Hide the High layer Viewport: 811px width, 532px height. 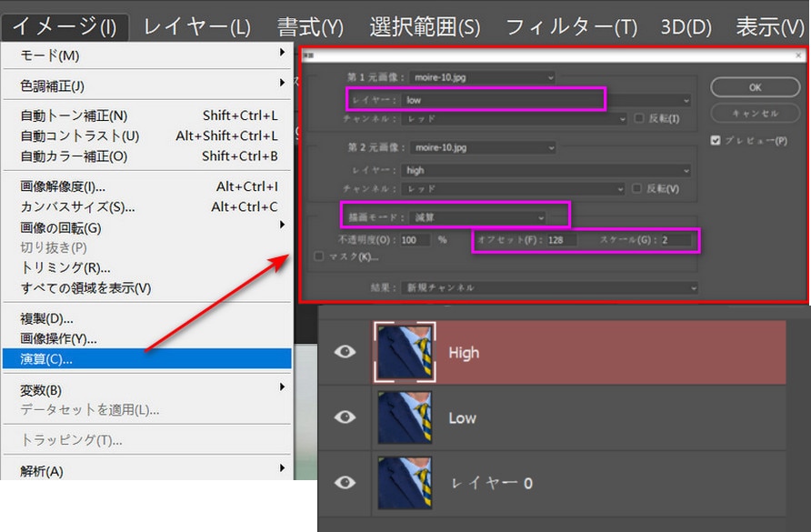[x=345, y=352]
